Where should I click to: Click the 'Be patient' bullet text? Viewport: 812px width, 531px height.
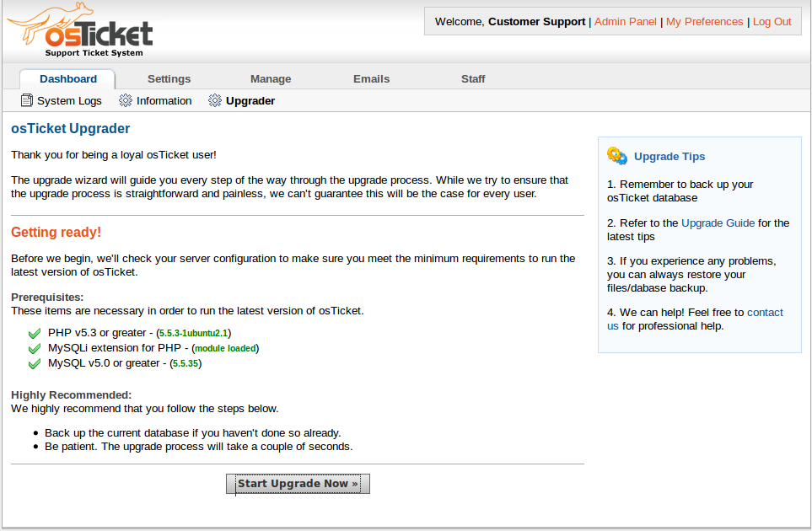tap(198, 446)
